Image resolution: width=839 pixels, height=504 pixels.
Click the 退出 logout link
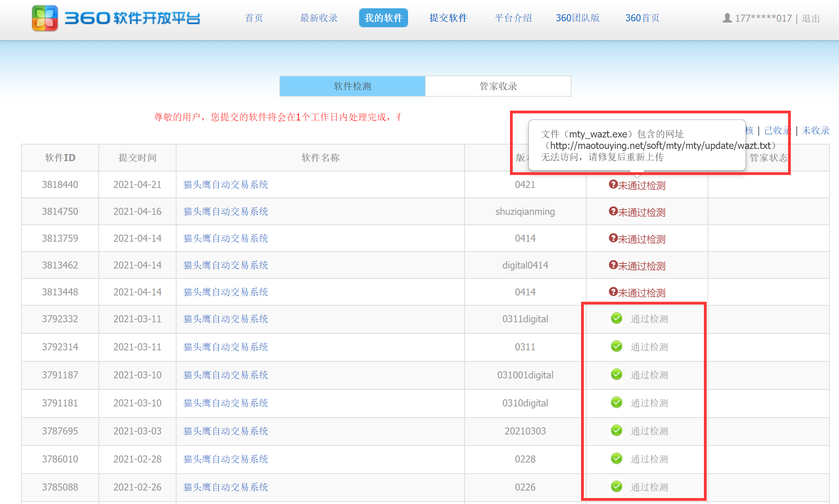811,18
